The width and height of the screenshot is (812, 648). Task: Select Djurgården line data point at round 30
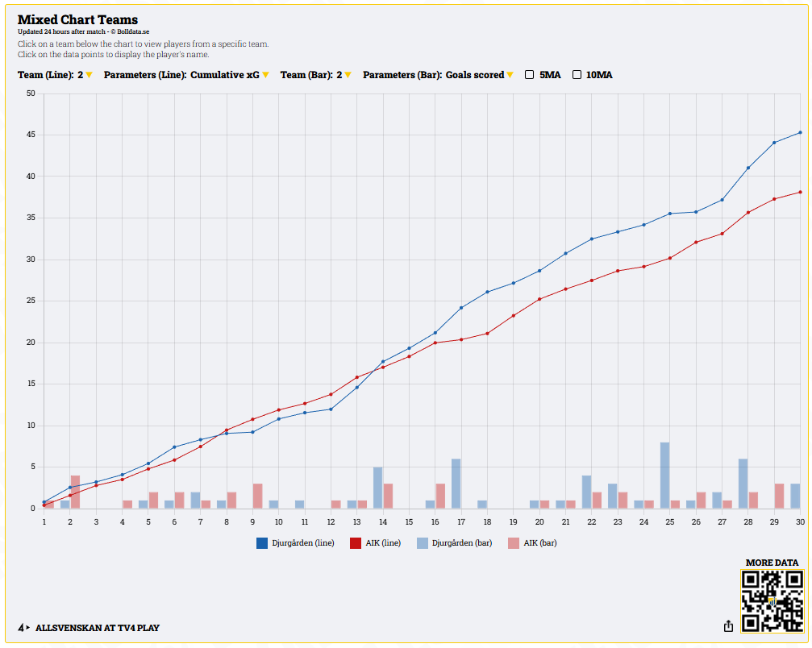pos(800,132)
